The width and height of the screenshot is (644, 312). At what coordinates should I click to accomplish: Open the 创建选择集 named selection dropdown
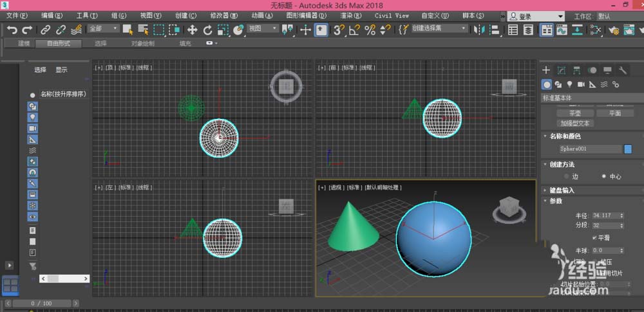(439, 28)
